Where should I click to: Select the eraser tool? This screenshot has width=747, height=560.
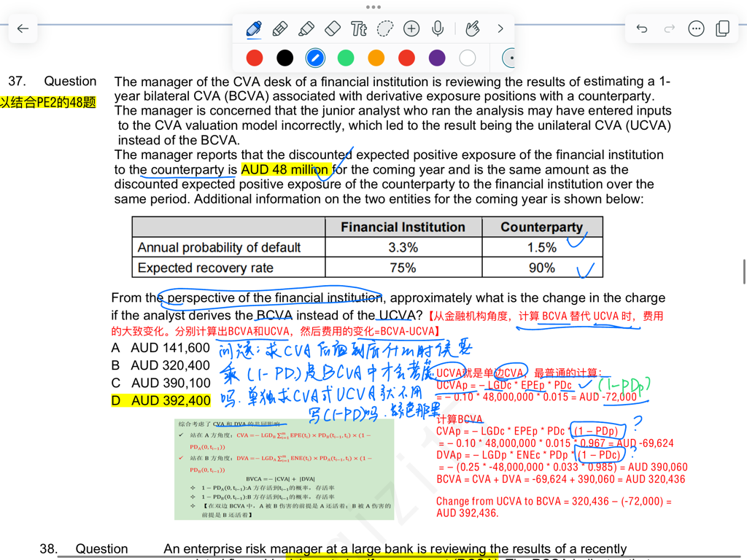tap(333, 28)
